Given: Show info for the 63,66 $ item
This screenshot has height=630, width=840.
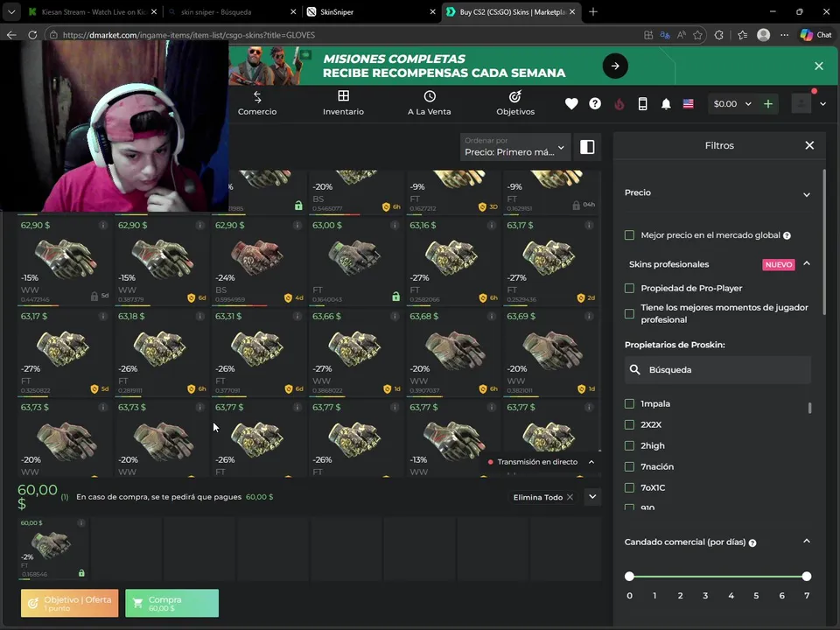Looking at the screenshot, I should click(395, 316).
